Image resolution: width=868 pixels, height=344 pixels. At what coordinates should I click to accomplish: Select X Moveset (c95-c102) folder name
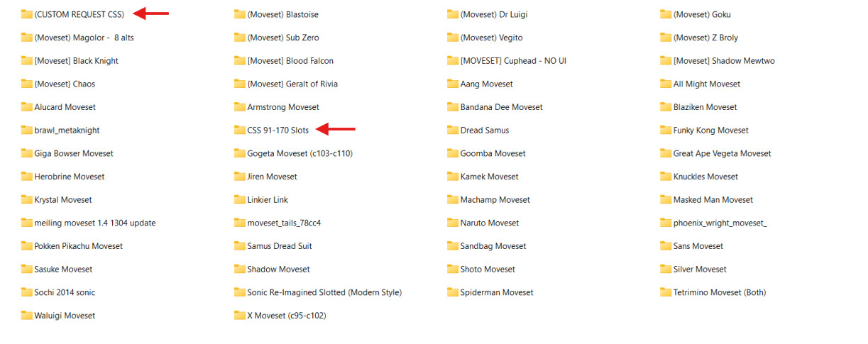point(287,316)
